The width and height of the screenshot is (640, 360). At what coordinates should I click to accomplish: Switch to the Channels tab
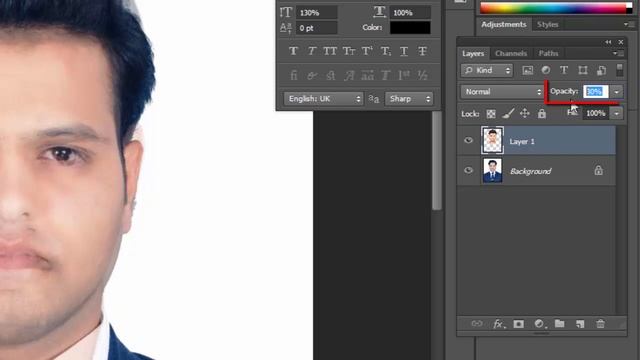[x=511, y=53]
